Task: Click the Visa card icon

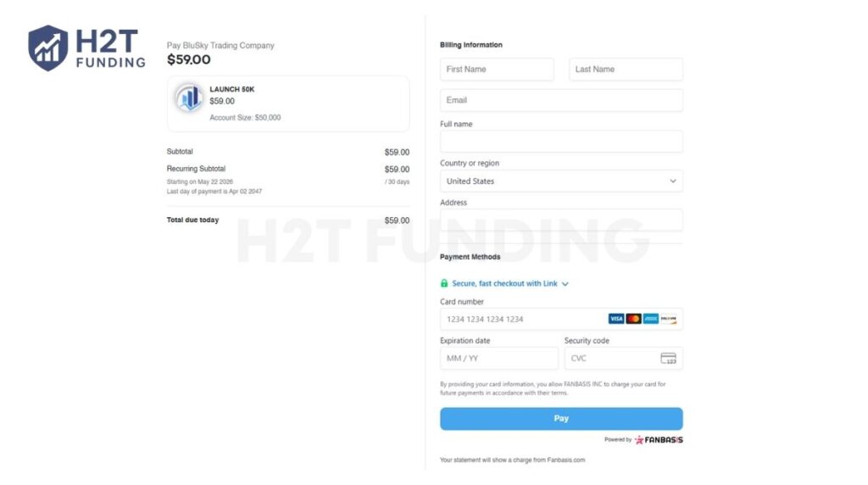Action: pyautogui.click(x=615, y=319)
